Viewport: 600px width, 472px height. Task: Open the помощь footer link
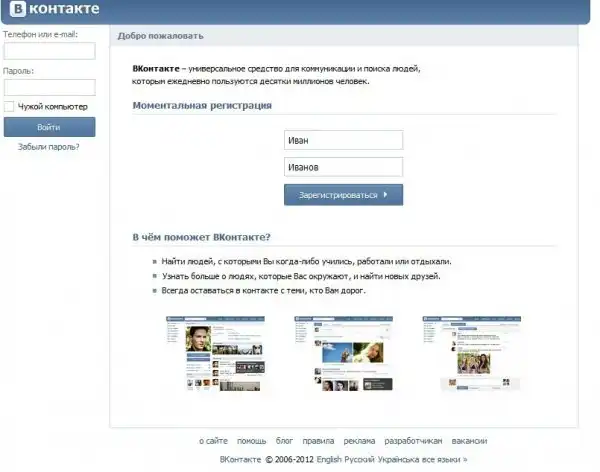click(251, 441)
